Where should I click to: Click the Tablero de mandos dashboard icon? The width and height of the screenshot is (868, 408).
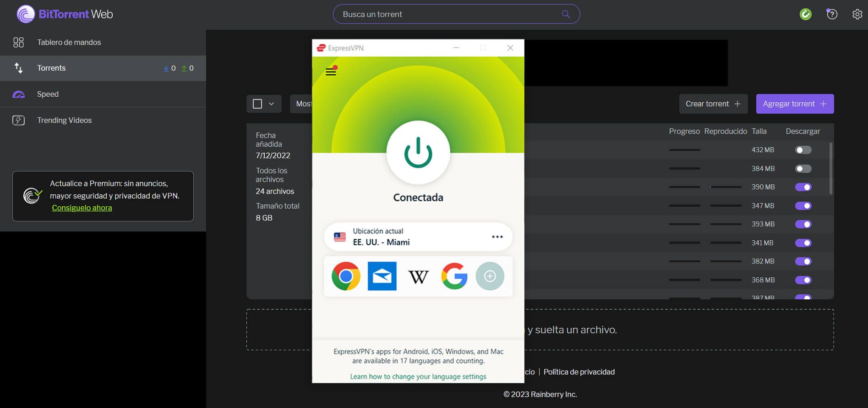tap(18, 42)
